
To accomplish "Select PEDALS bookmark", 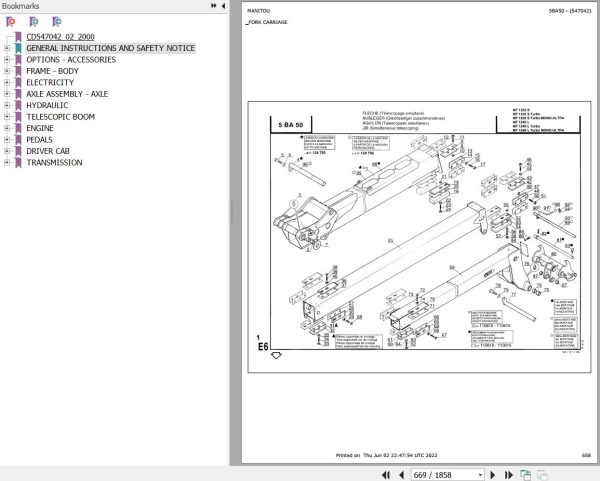I will click(x=39, y=140).
